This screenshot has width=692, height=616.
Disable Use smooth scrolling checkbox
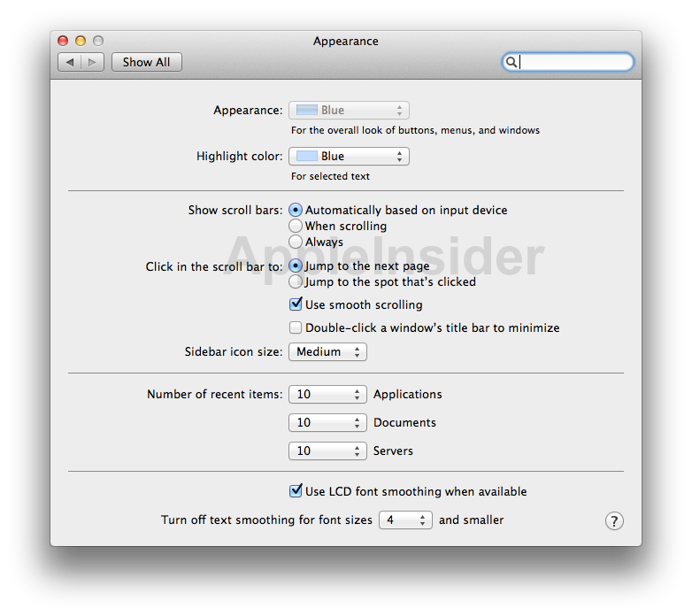[x=296, y=304]
